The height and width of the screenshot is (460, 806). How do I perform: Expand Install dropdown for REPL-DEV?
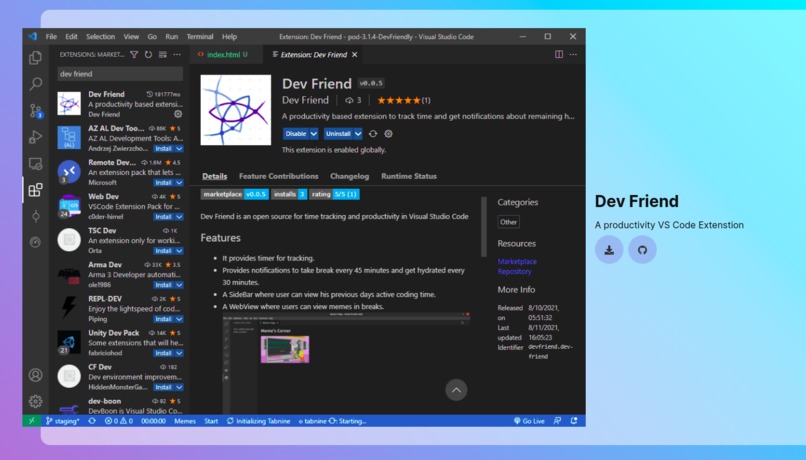[179, 319]
